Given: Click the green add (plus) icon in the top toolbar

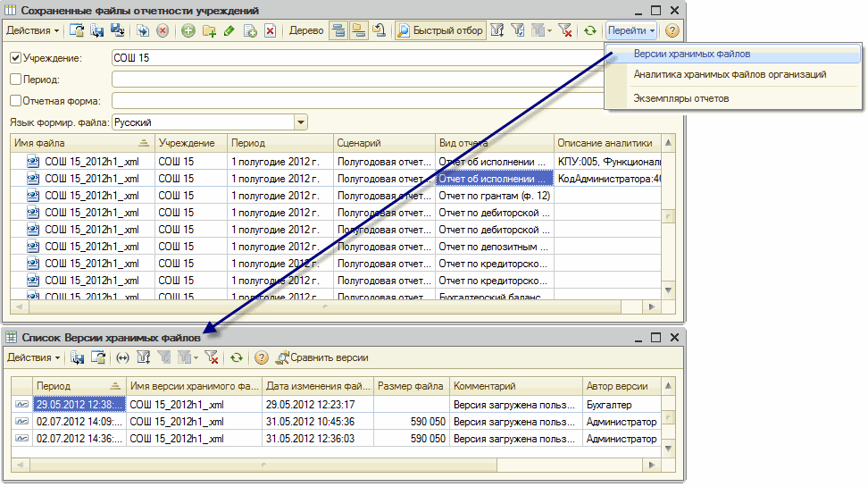Looking at the screenshot, I should point(188,30).
